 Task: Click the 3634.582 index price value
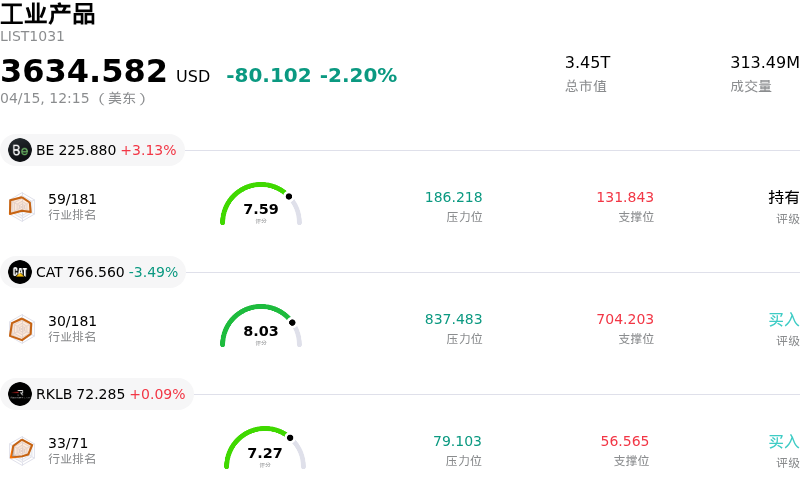pyautogui.click(x=84, y=72)
